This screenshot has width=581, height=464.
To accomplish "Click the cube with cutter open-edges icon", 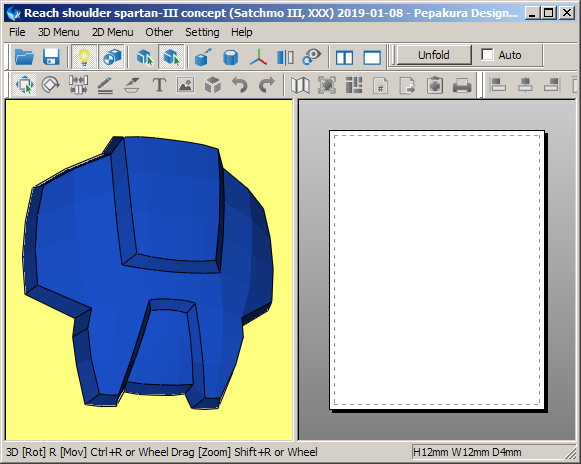I will click(203, 57).
